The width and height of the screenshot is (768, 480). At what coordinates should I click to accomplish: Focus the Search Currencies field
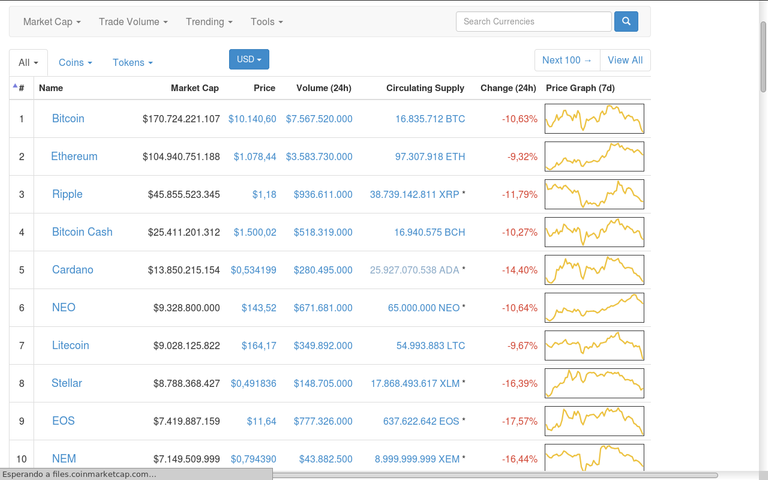[x=533, y=22]
